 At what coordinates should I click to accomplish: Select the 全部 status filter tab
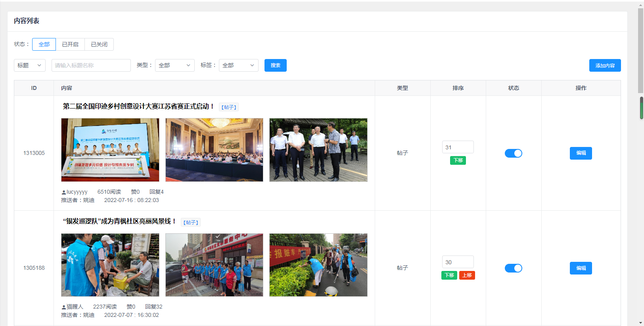pos(44,44)
